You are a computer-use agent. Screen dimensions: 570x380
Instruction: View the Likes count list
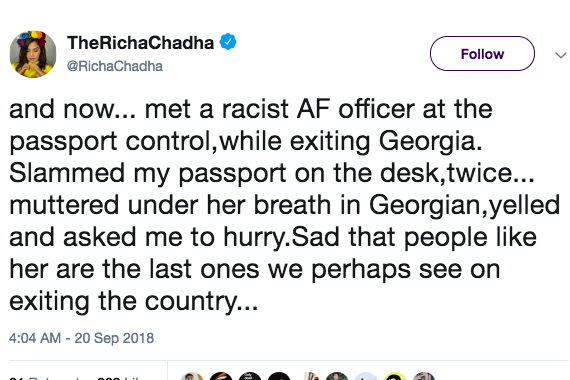pos(118,378)
